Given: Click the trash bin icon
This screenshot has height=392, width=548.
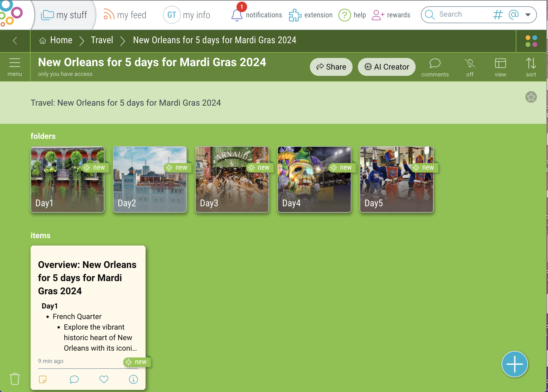Looking at the screenshot, I should pyautogui.click(x=15, y=379).
